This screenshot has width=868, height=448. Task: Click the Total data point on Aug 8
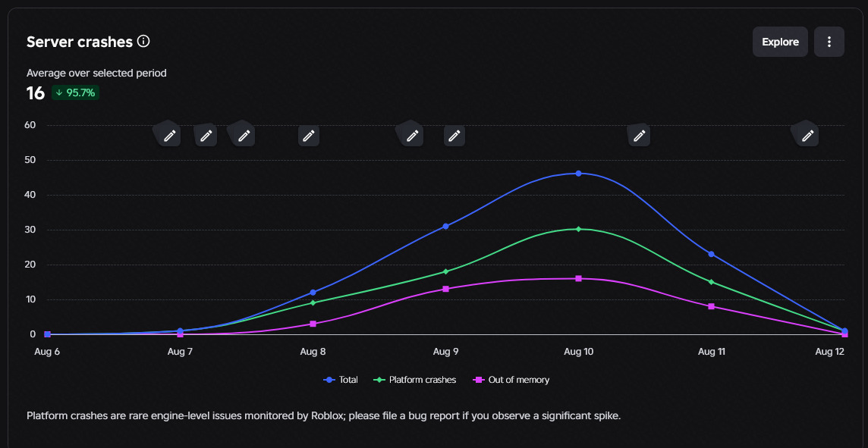click(x=313, y=293)
